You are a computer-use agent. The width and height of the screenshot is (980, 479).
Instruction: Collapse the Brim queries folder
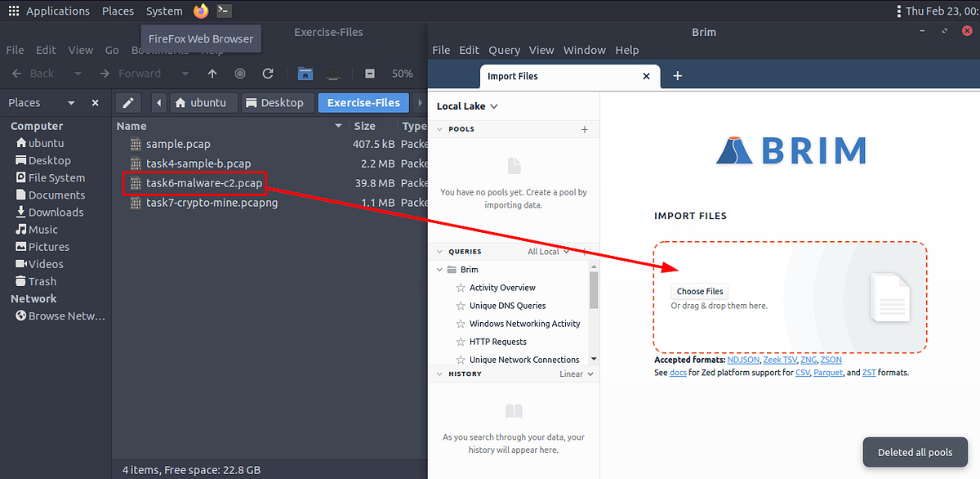pos(438,269)
